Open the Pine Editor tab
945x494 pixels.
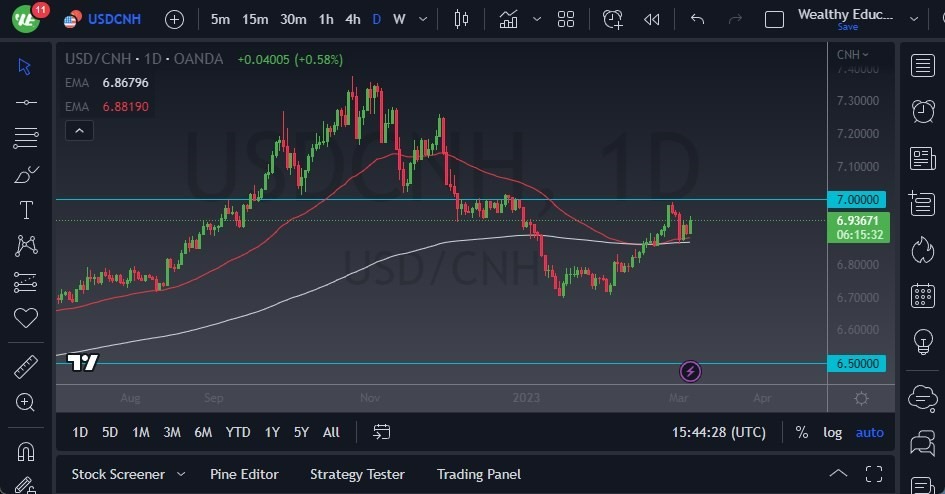coord(244,474)
